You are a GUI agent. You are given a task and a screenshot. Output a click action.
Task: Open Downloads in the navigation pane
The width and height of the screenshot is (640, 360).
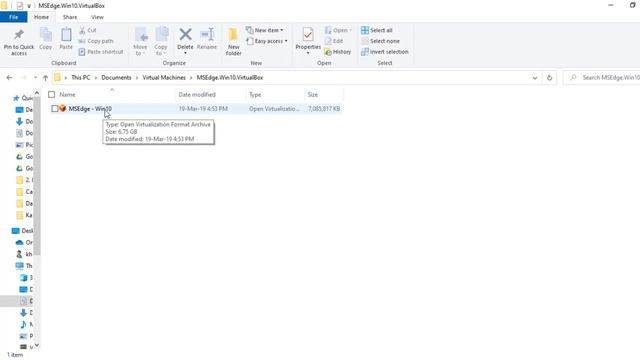(x=24, y=121)
